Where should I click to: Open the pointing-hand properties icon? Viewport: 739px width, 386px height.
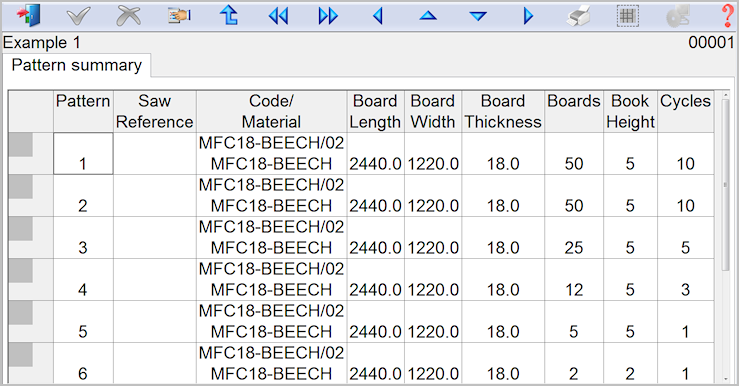179,16
